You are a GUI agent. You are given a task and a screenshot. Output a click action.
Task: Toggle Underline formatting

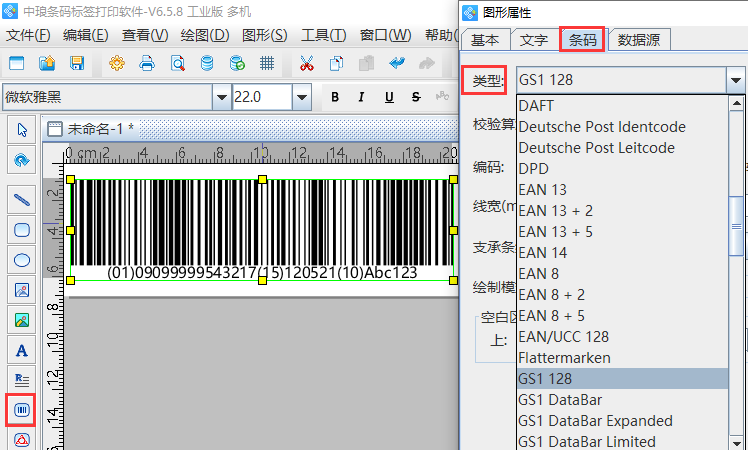[x=389, y=97]
